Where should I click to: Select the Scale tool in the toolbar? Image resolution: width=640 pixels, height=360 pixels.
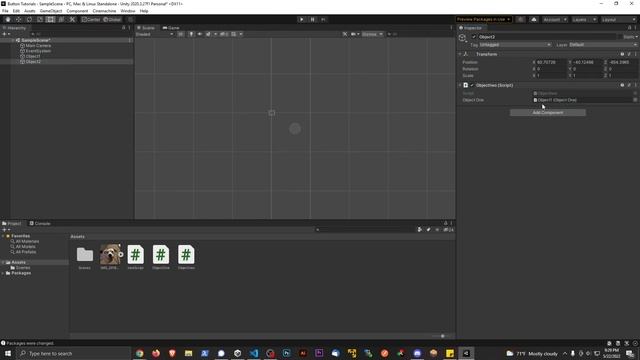pyautogui.click(x=40, y=19)
